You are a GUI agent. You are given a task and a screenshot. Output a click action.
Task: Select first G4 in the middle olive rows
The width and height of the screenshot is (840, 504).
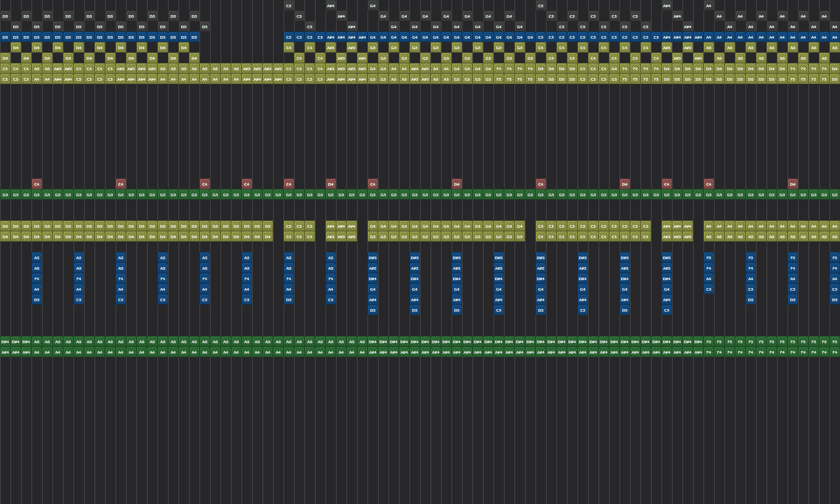[373, 226]
